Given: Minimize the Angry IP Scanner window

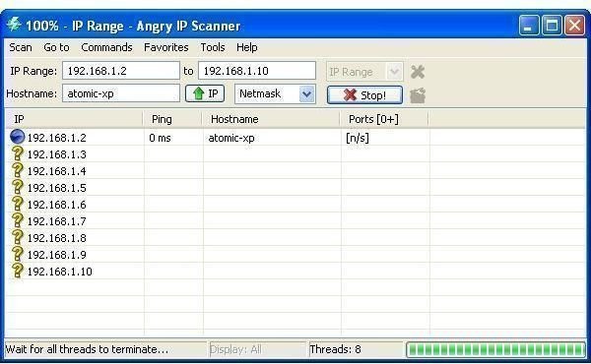Looking at the screenshot, I should (528, 26).
